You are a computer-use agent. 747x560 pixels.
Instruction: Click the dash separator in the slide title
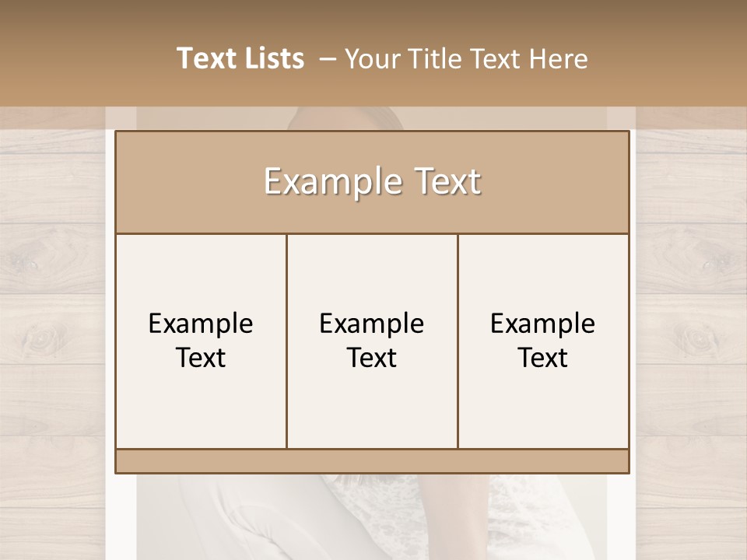click(328, 59)
